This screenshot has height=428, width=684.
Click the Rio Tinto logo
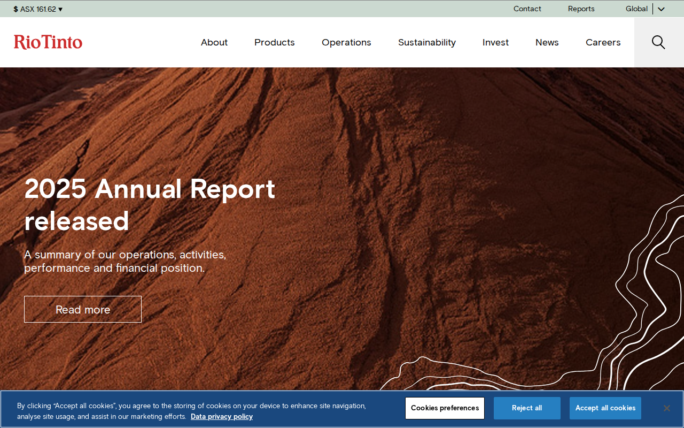(x=48, y=42)
